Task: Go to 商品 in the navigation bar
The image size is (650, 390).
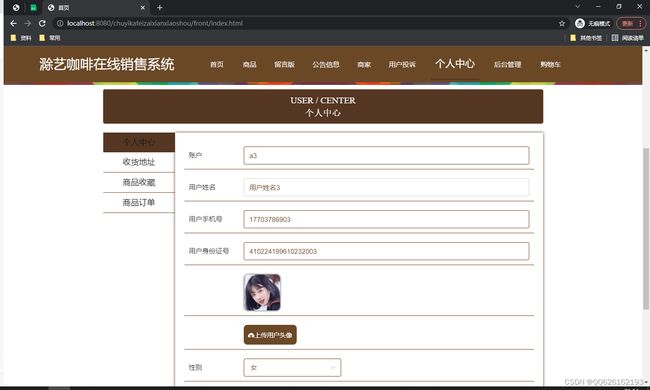Action: pos(250,65)
